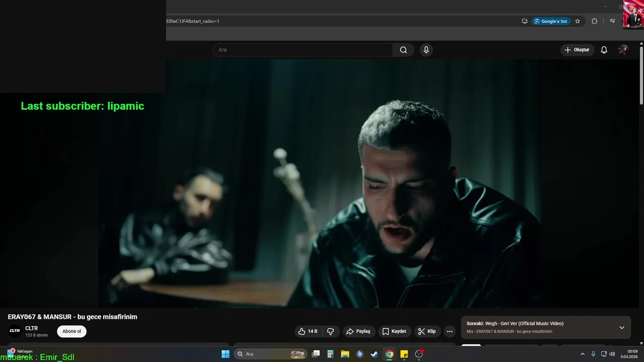
Task: Click the Windows taskbar Ara search box
Action: [271, 354]
